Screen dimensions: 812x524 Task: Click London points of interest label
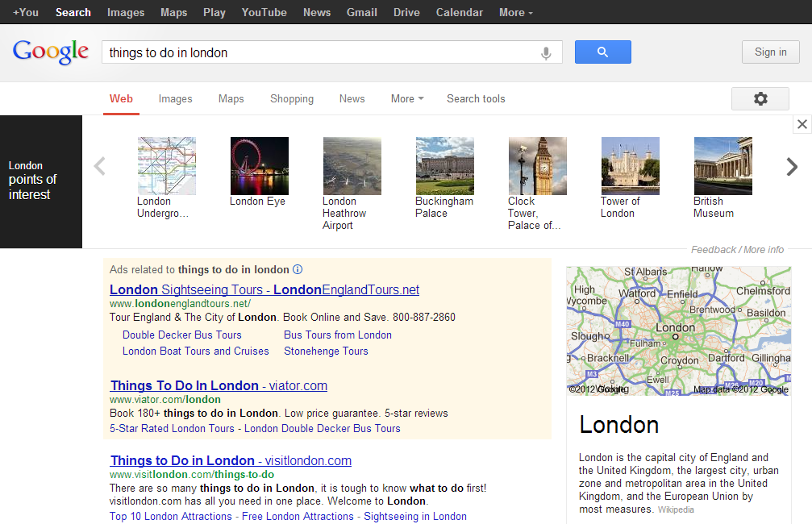click(32, 181)
